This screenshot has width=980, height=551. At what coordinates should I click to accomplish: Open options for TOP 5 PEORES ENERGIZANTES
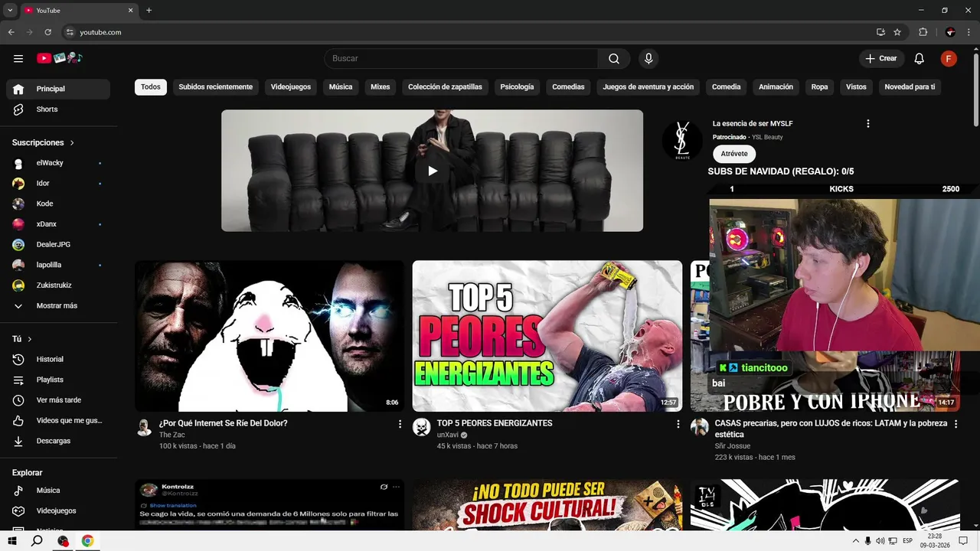[x=678, y=423]
